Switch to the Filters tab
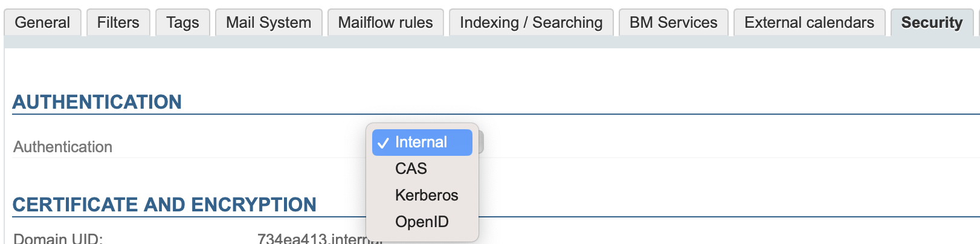Image resolution: width=980 pixels, height=244 pixels. pos(118,23)
